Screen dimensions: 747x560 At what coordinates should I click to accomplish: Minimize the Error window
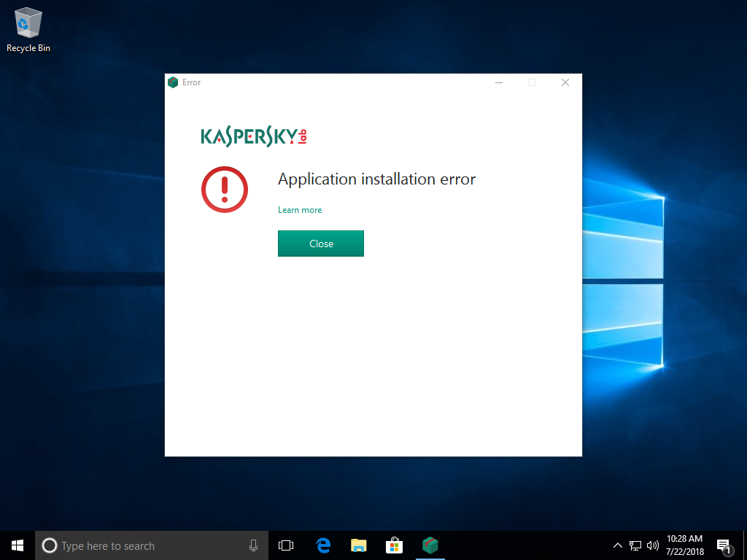(499, 82)
